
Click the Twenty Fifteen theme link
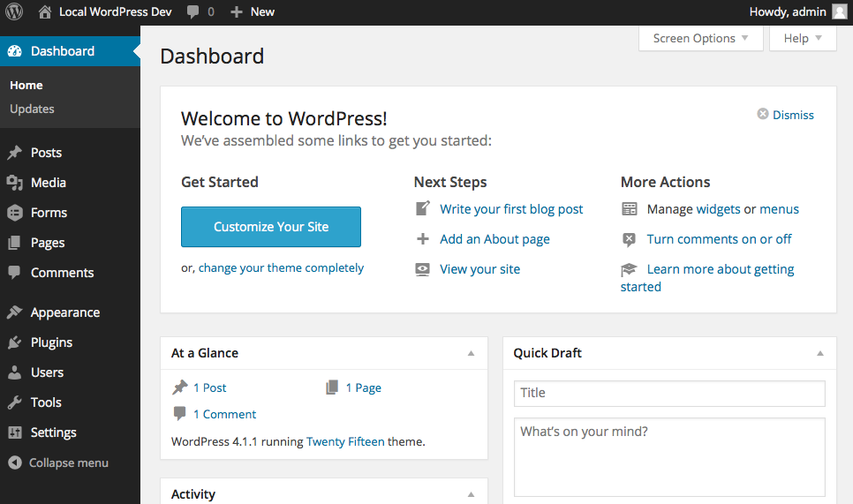(x=345, y=441)
